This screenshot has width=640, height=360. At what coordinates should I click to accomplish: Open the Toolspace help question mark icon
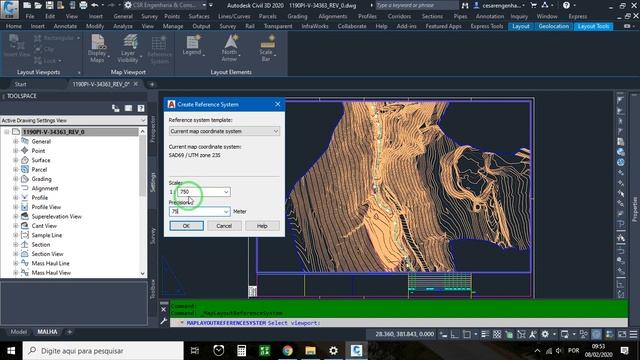coord(141,108)
